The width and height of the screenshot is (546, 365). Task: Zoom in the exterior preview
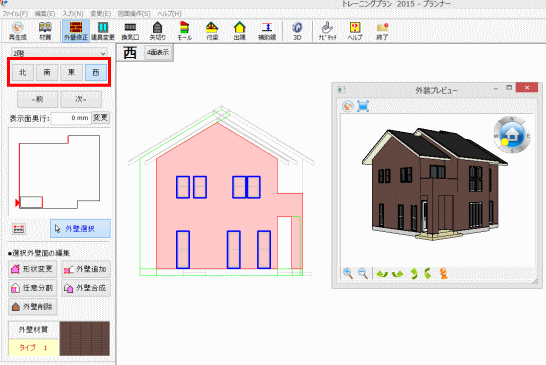point(348,273)
